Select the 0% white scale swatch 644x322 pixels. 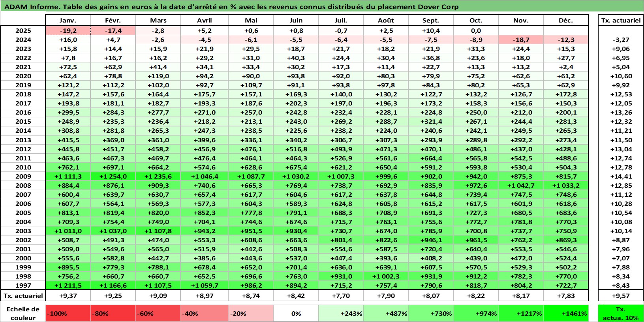point(296,313)
